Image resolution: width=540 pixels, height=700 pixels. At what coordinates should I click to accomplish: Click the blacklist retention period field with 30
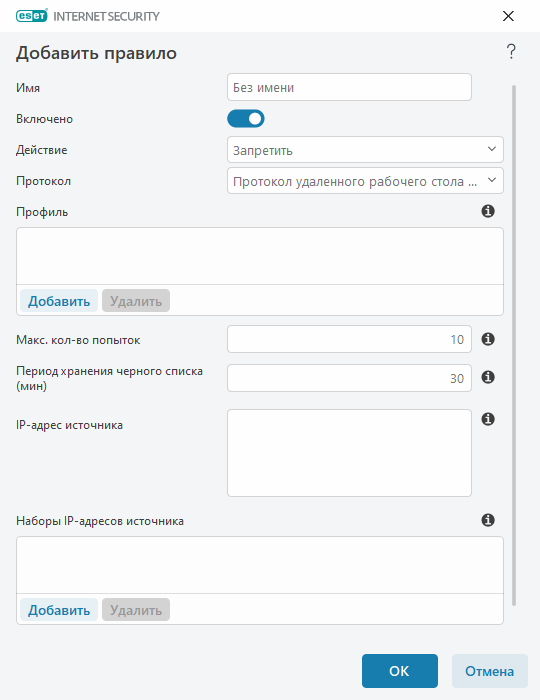click(x=349, y=378)
